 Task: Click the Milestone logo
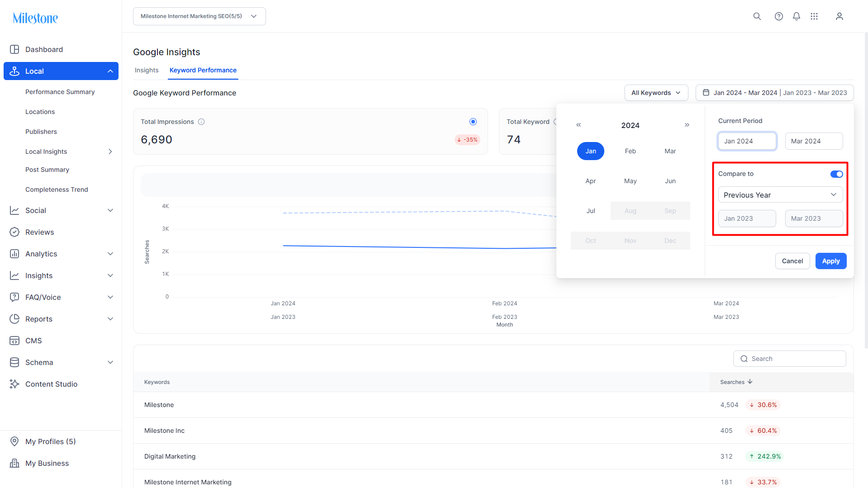tap(35, 18)
